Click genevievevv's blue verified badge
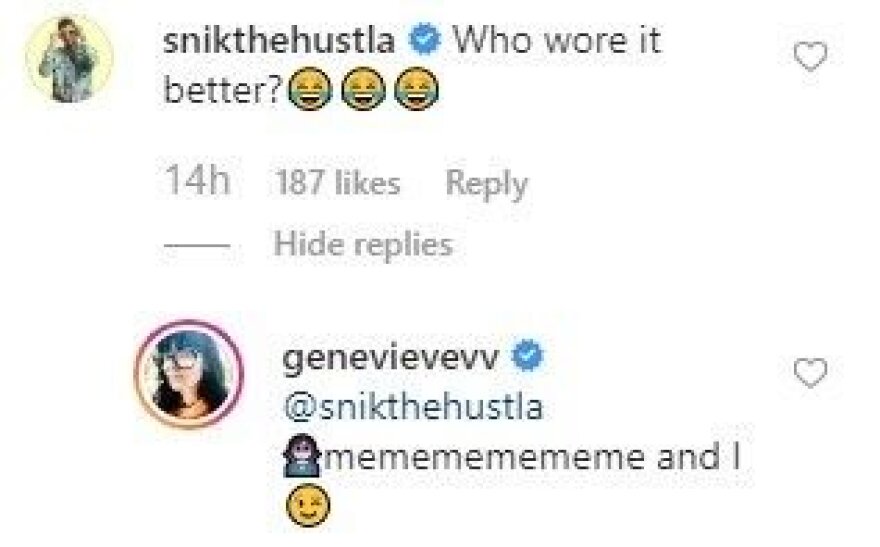The width and height of the screenshot is (880, 547). 527,357
